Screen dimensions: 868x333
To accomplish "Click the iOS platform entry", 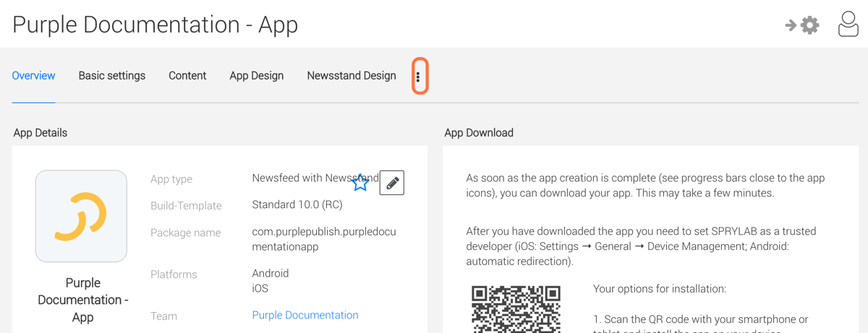I will point(260,288).
